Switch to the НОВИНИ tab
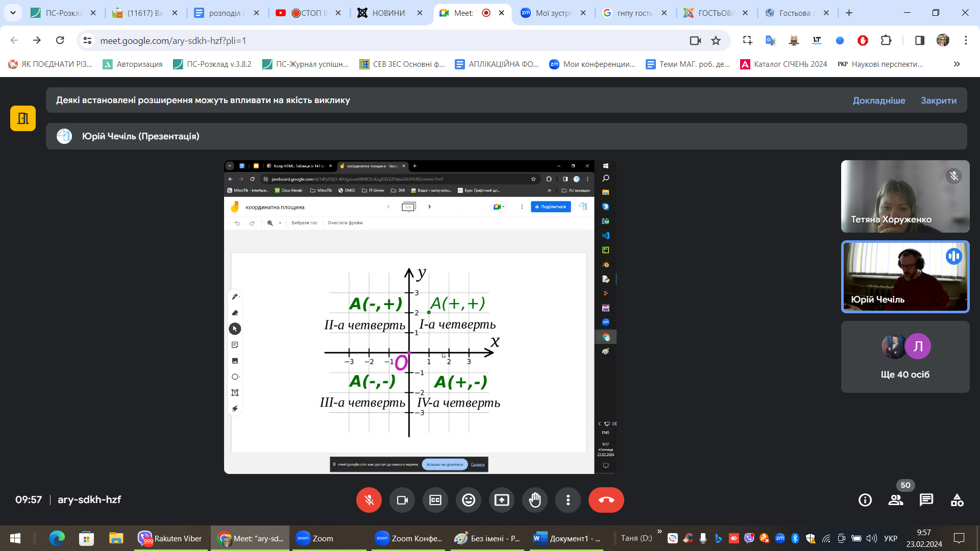The width and height of the screenshot is (980, 551). 388,13
